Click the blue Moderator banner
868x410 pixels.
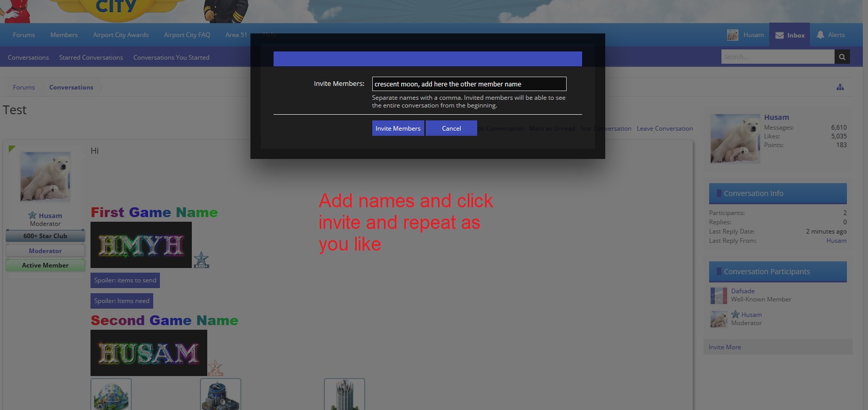[x=45, y=251]
